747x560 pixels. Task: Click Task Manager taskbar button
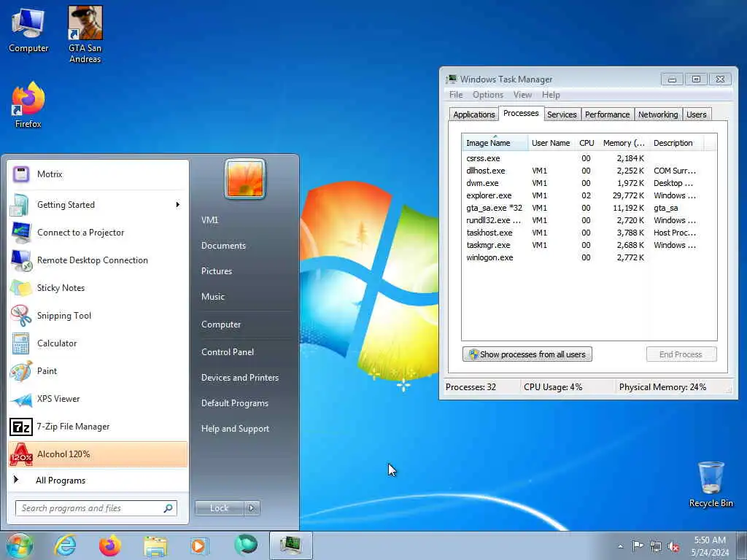290,545
